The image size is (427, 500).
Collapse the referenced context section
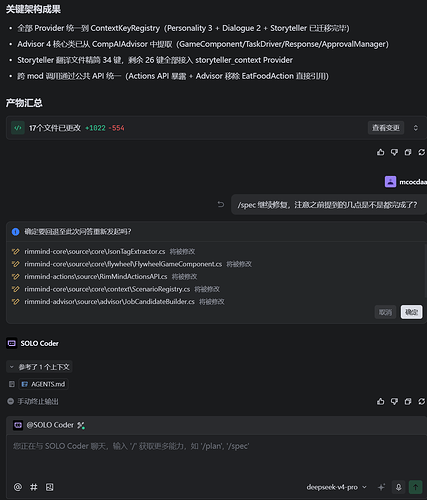(x=39, y=367)
